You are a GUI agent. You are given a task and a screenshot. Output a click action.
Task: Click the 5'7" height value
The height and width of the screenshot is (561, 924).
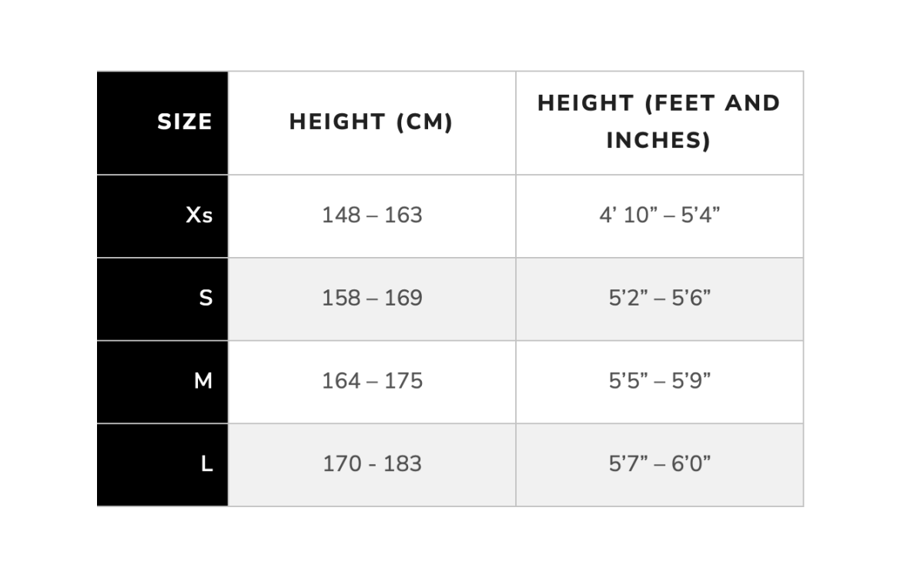[x=628, y=464]
